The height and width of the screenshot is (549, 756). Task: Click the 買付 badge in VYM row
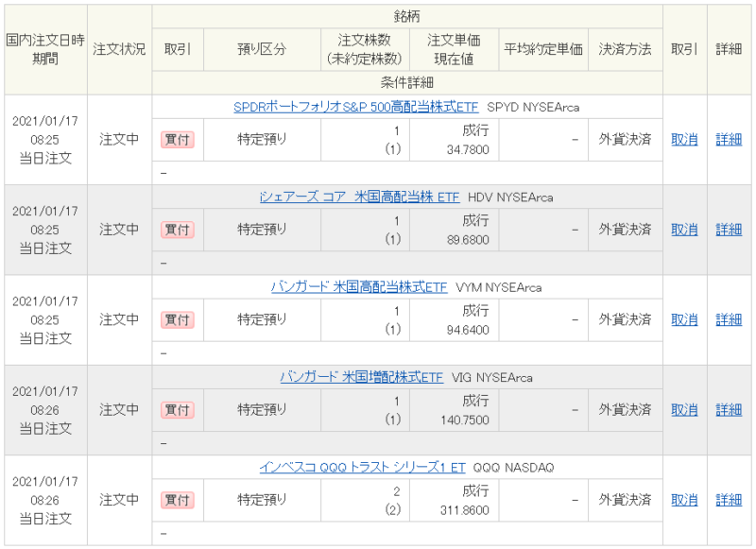point(178,320)
